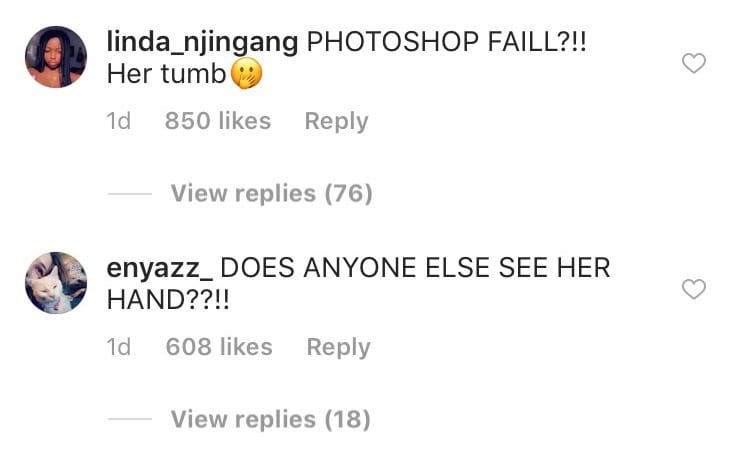
Task: Click the 1d timestamp beside 608 likes
Action: [119, 346]
